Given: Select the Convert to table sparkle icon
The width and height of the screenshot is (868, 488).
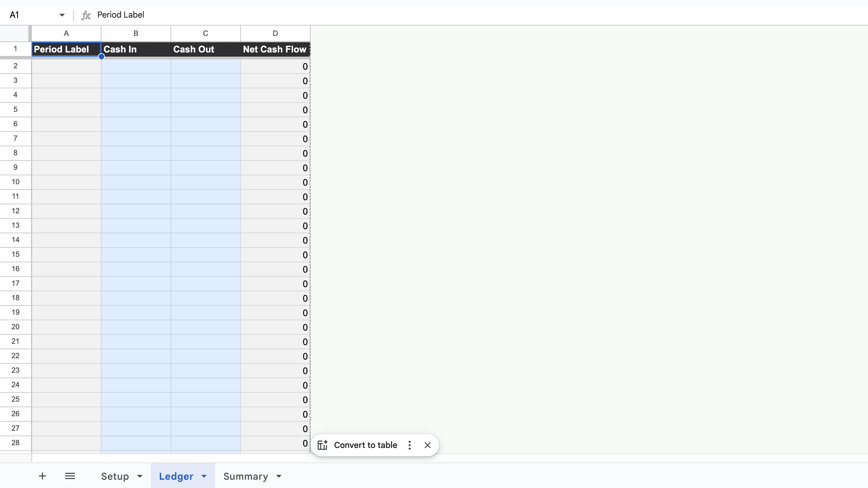Looking at the screenshot, I should pos(323,445).
